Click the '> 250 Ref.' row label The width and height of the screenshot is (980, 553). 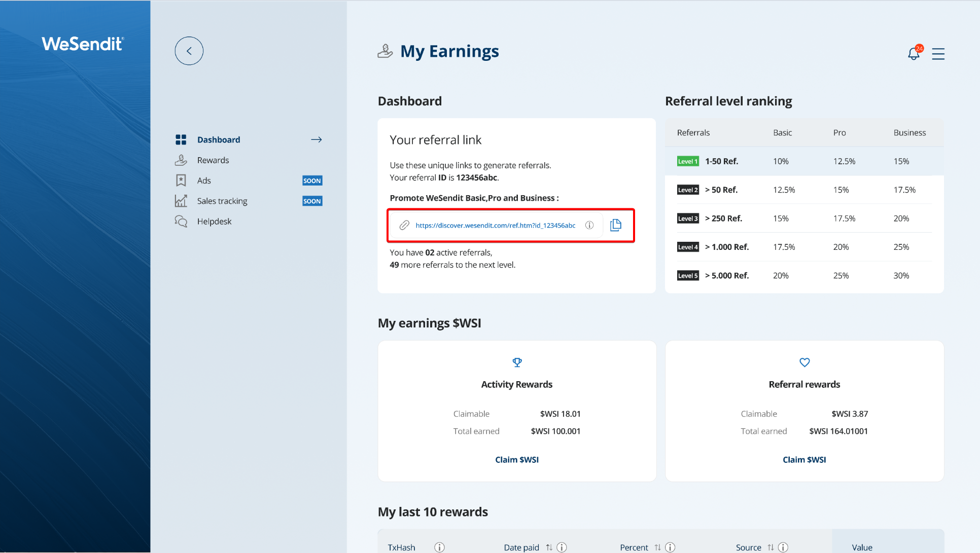coord(723,218)
